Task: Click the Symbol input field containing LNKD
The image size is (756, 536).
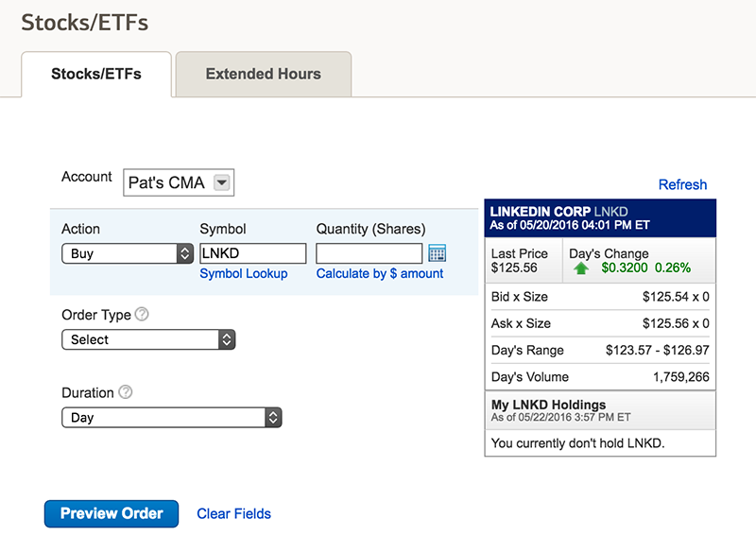Action: 253,253
